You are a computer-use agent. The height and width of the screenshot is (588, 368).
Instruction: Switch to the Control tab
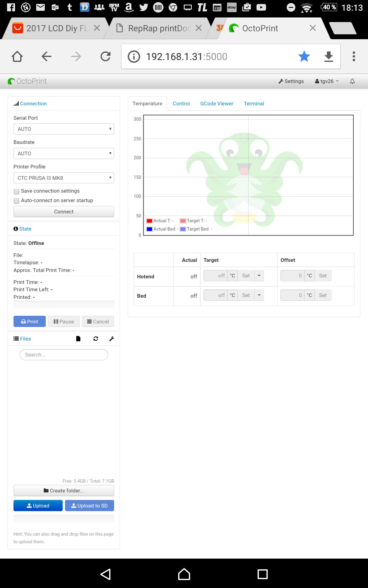(x=181, y=104)
